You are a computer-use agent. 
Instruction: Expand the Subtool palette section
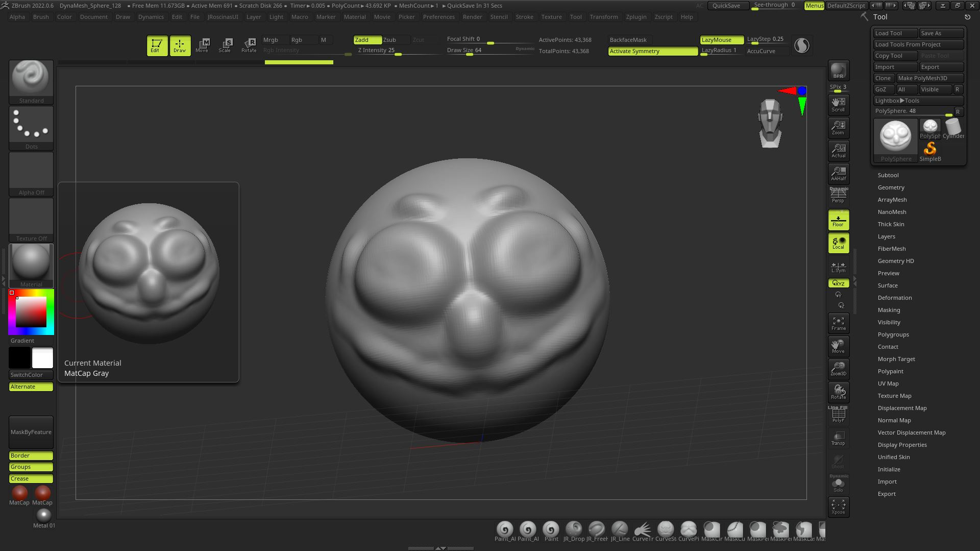point(888,175)
